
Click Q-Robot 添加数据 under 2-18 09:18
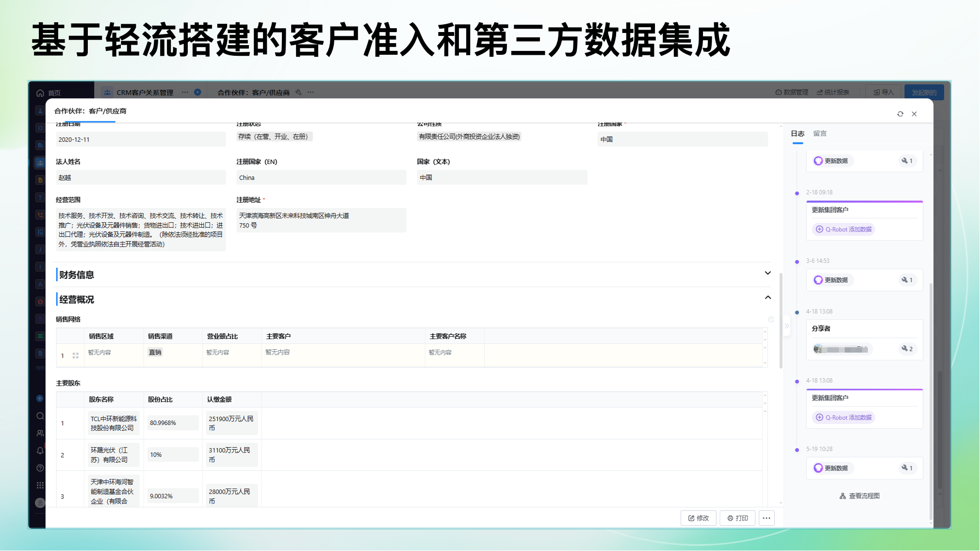[844, 229]
